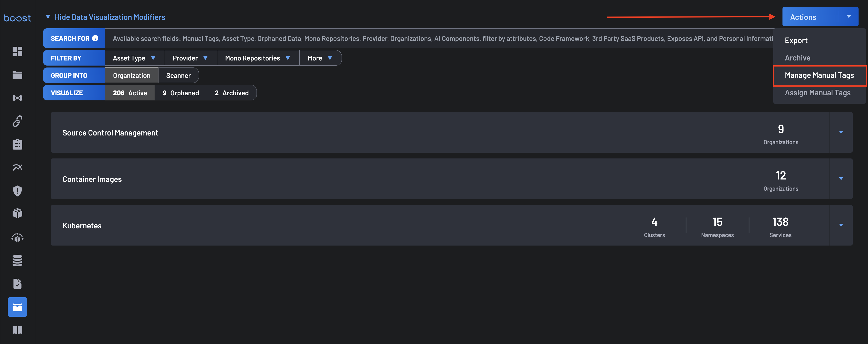Select the highlighted asset inventory sidebar icon
This screenshot has height=344, width=868.
click(17, 307)
